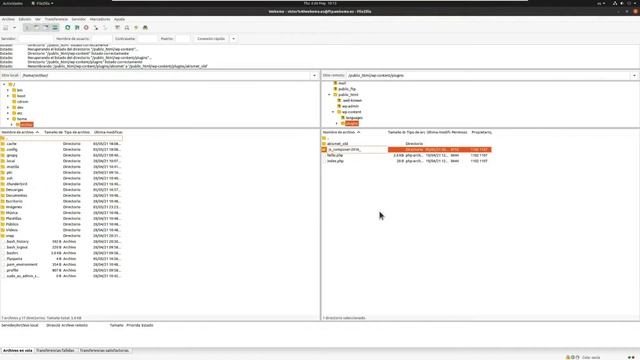This screenshot has height=360, width=640.
Task: Switch to Archivos en cola tab
Action: point(17,351)
